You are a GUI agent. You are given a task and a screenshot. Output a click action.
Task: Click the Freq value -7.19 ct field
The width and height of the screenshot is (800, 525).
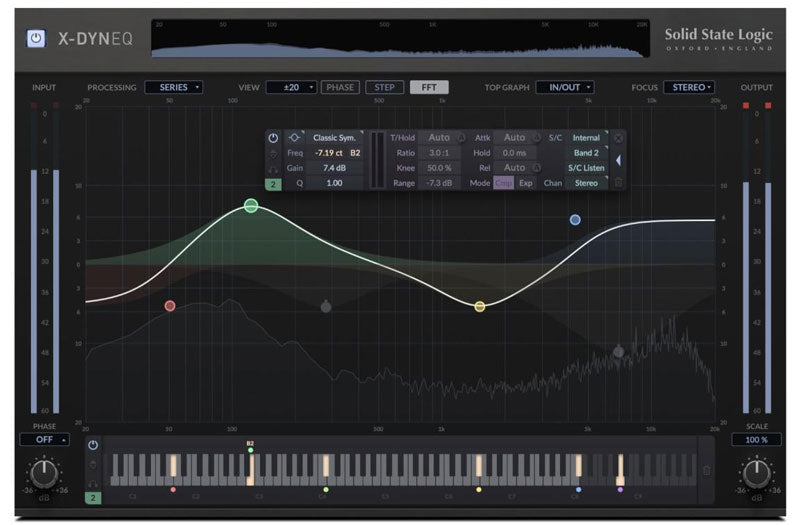pyautogui.click(x=329, y=153)
